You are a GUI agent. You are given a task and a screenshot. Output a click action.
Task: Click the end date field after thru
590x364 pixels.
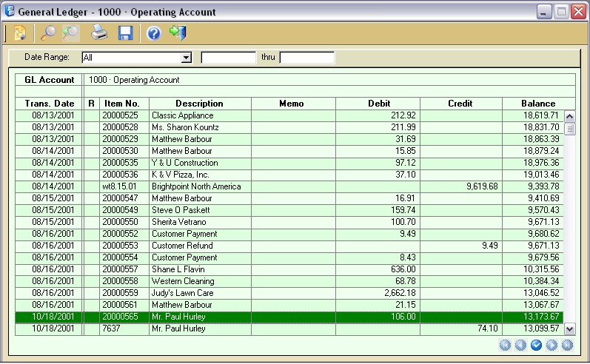coord(307,58)
